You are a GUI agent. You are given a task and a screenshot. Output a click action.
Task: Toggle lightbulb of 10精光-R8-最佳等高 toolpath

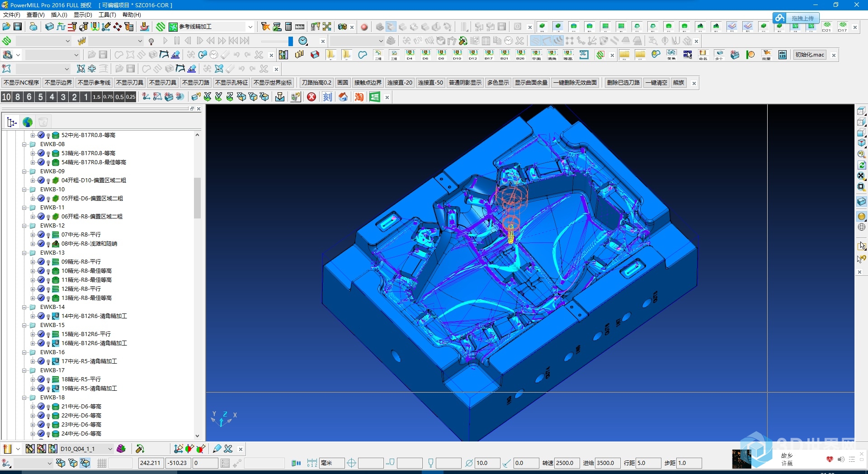tap(48, 271)
